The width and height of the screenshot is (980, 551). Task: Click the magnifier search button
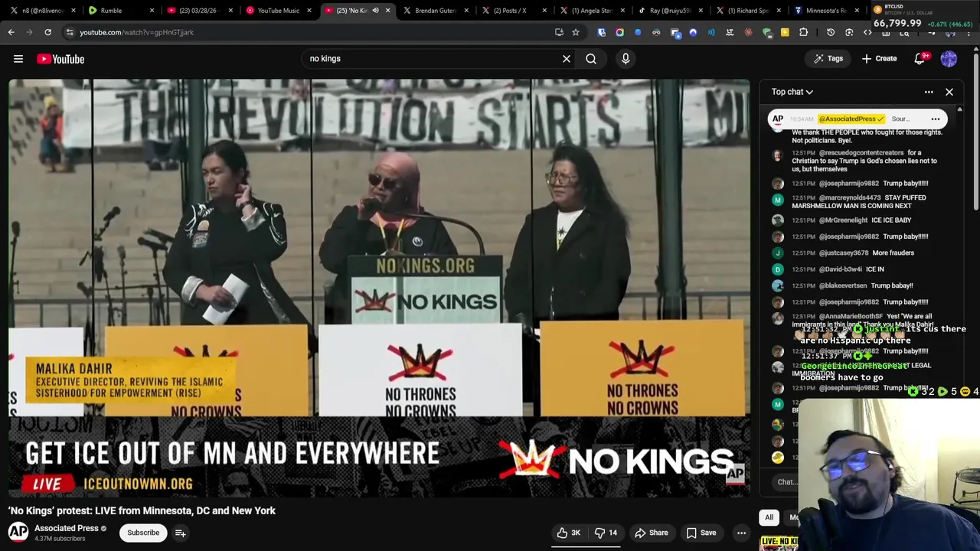click(591, 59)
